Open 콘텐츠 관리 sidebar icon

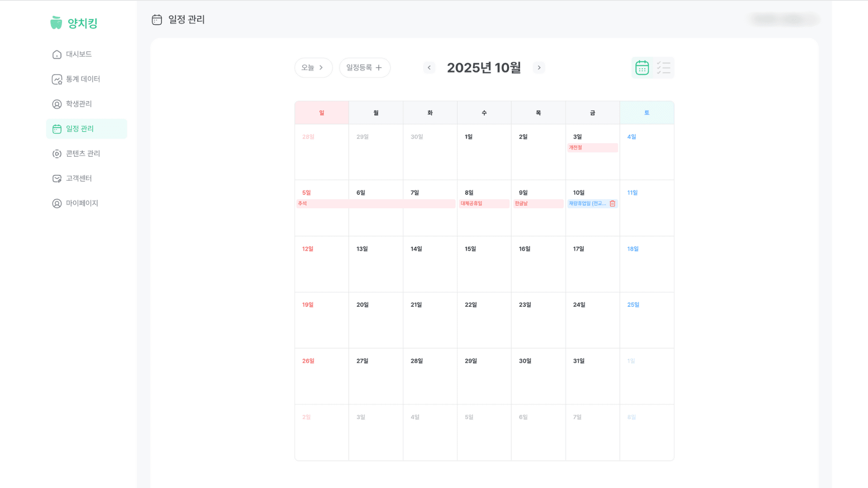(57, 154)
